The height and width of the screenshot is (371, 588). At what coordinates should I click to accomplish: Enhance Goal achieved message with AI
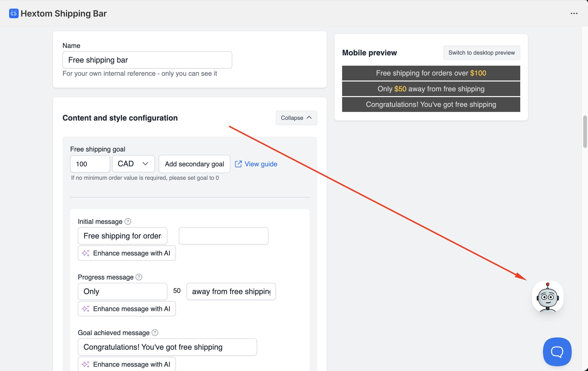127,364
